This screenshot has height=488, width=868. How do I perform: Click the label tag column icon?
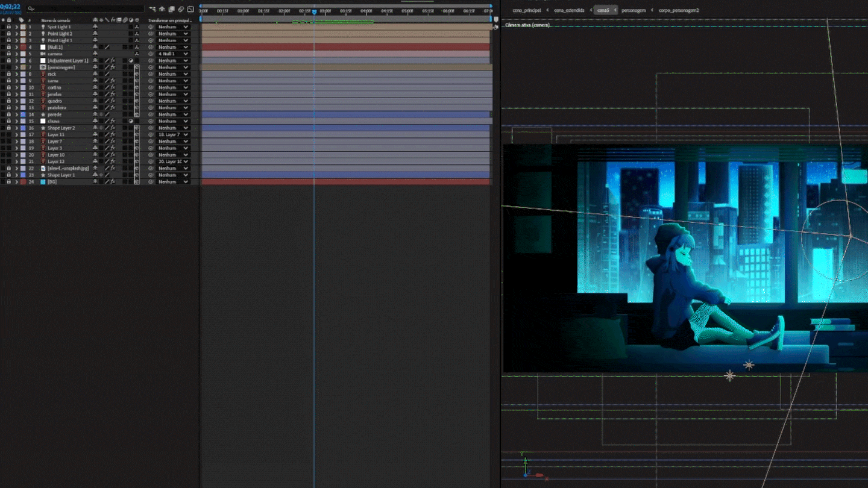point(21,20)
